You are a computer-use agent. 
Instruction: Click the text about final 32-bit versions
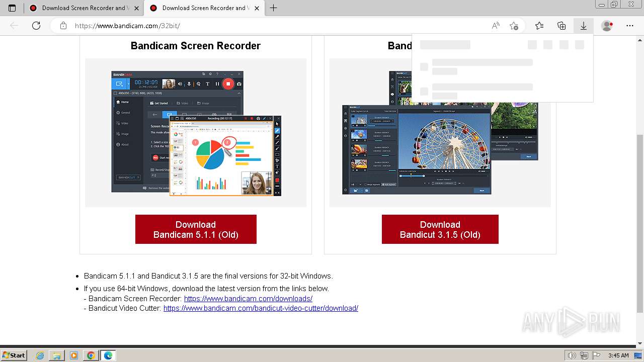(x=208, y=276)
